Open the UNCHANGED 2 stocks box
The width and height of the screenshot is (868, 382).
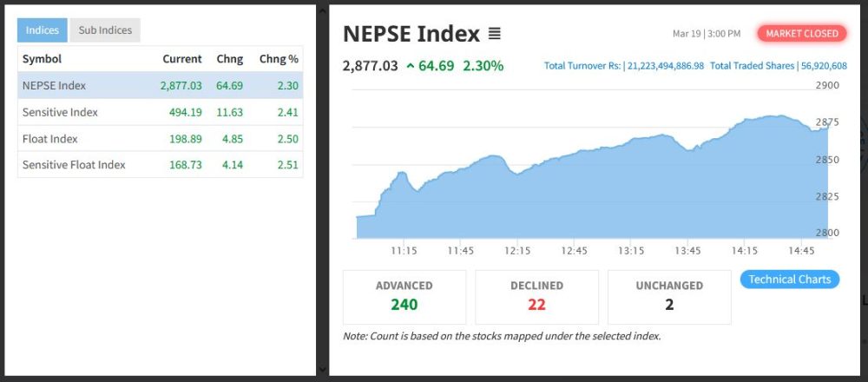click(669, 297)
